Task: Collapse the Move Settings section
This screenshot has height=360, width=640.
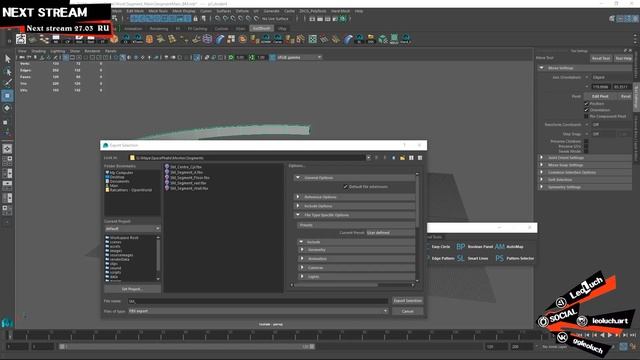Action: pyautogui.click(x=584, y=68)
